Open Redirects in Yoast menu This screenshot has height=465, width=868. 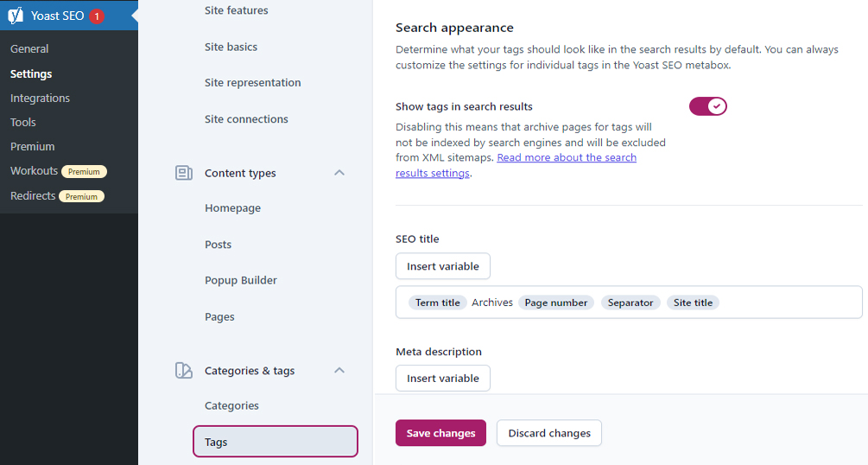click(33, 195)
